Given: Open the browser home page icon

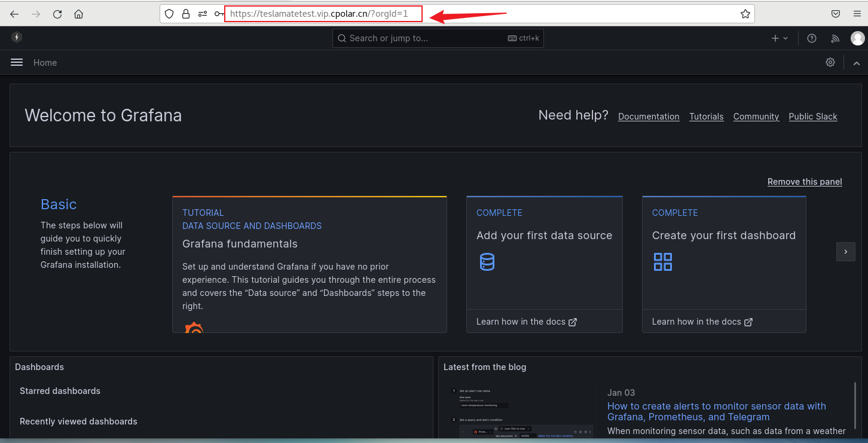Looking at the screenshot, I should (x=78, y=14).
